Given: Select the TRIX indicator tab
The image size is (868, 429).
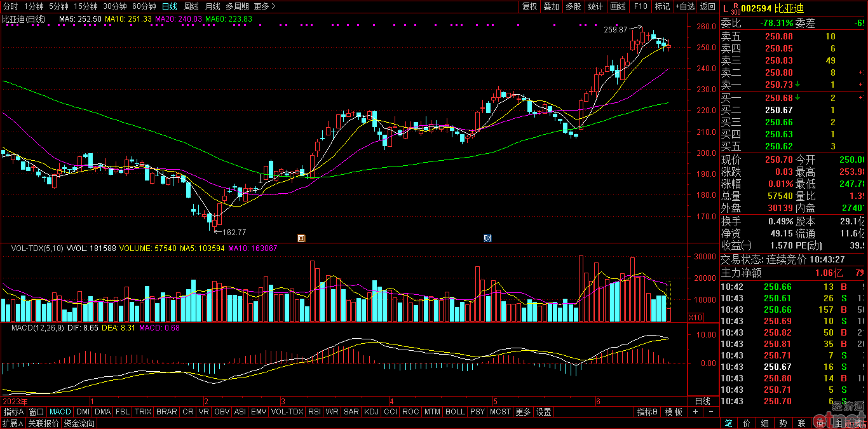Looking at the screenshot, I should pos(144,412).
